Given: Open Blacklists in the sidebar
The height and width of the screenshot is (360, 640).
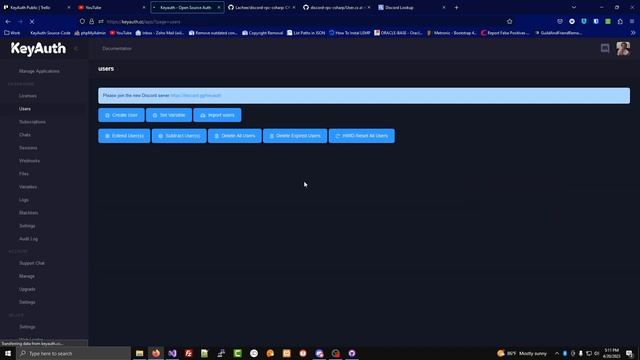Looking at the screenshot, I should point(29,213).
